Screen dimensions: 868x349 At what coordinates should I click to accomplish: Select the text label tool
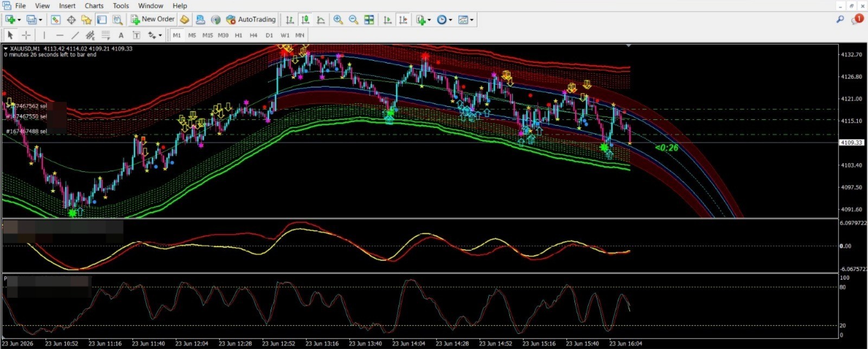coord(136,35)
